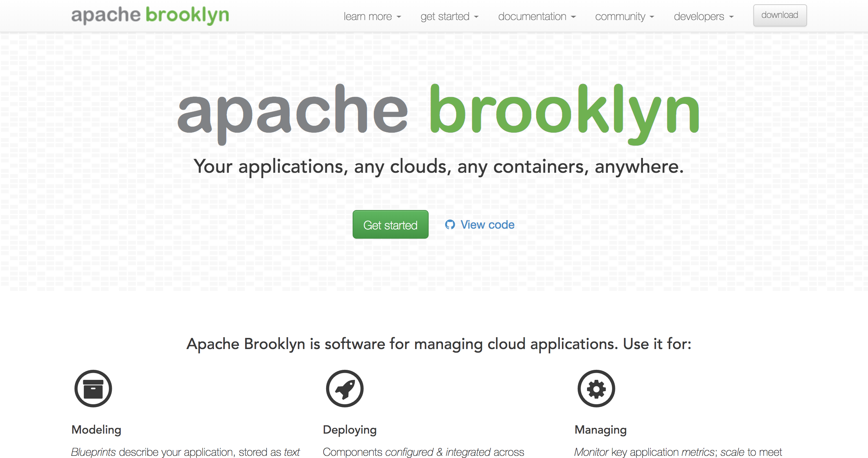868x458 pixels.
Task: Click the Managing heading
Action: [x=601, y=429]
